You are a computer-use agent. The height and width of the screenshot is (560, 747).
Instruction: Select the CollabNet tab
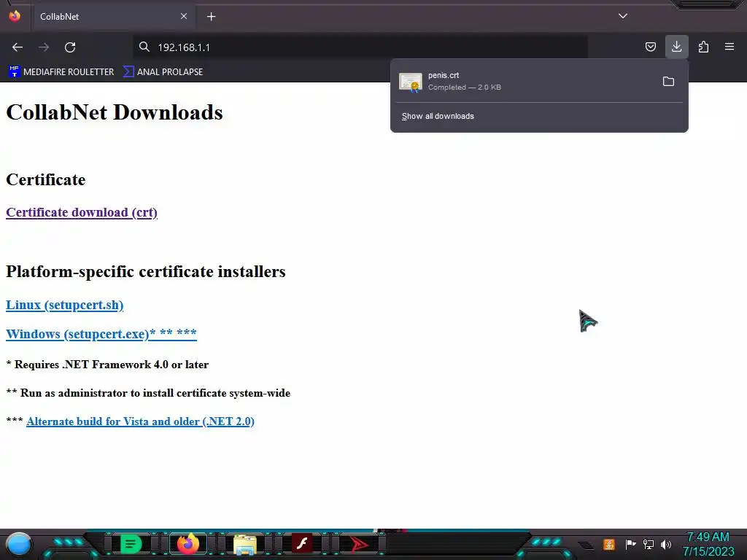113,17
